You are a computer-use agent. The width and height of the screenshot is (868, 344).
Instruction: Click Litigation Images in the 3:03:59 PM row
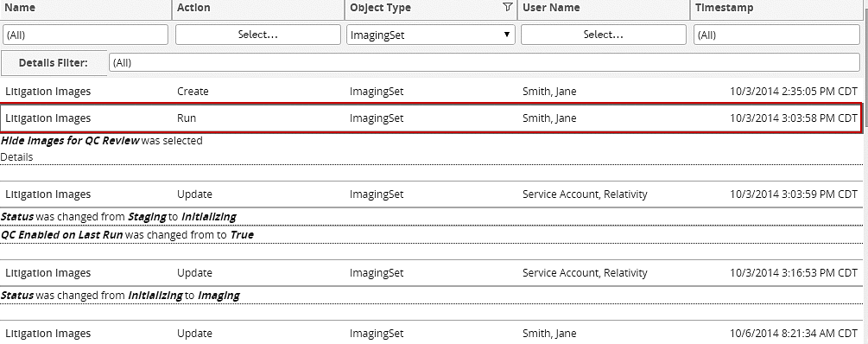pyautogui.click(x=48, y=194)
